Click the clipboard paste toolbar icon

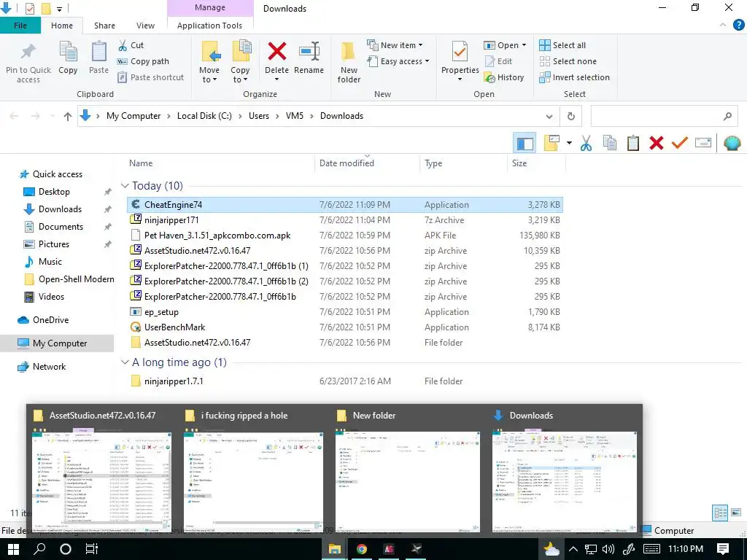[633, 143]
